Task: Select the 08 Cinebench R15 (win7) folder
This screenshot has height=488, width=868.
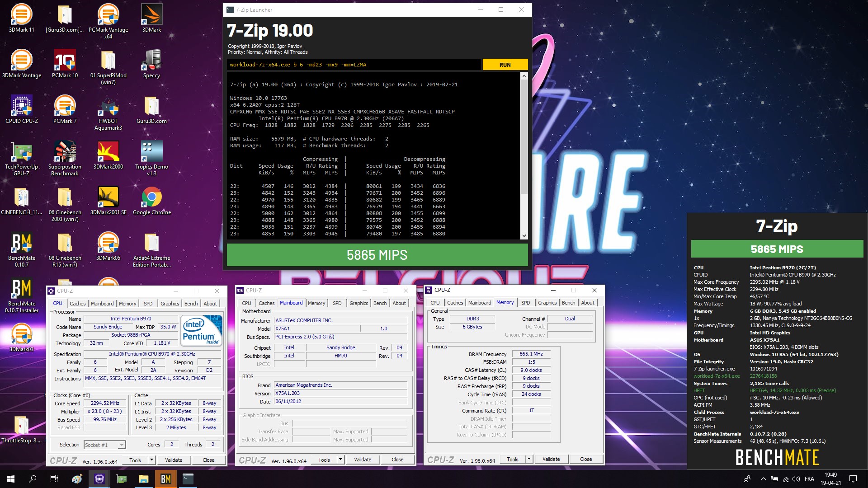Action: coord(65,249)
